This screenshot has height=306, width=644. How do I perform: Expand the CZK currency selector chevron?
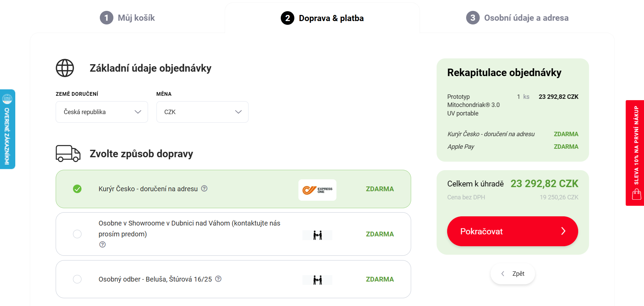click(x=238, y=112)
